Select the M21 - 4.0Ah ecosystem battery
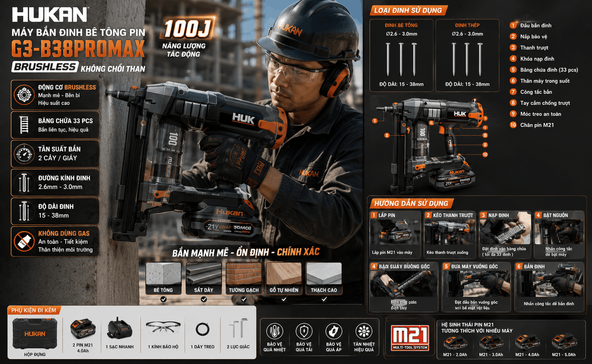This screenshot has height=364, width=592. 527,343
